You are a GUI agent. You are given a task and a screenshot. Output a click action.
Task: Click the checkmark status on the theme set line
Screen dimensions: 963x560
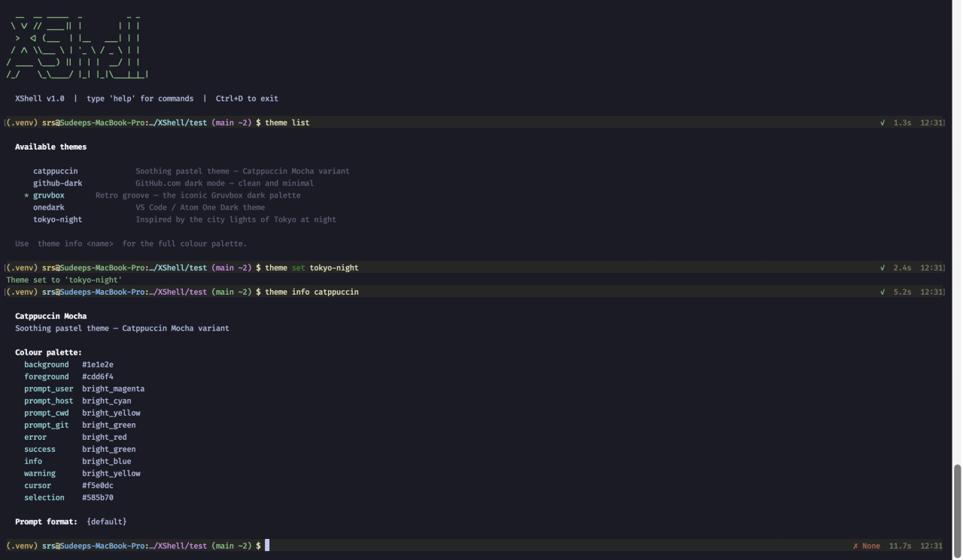tap(882, 268)
